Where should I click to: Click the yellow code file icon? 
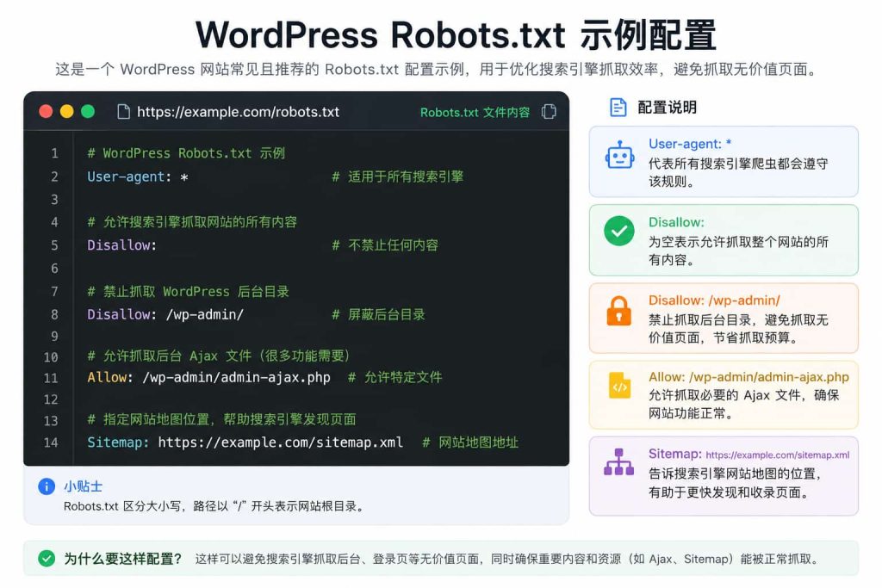(x=619, y=386)
